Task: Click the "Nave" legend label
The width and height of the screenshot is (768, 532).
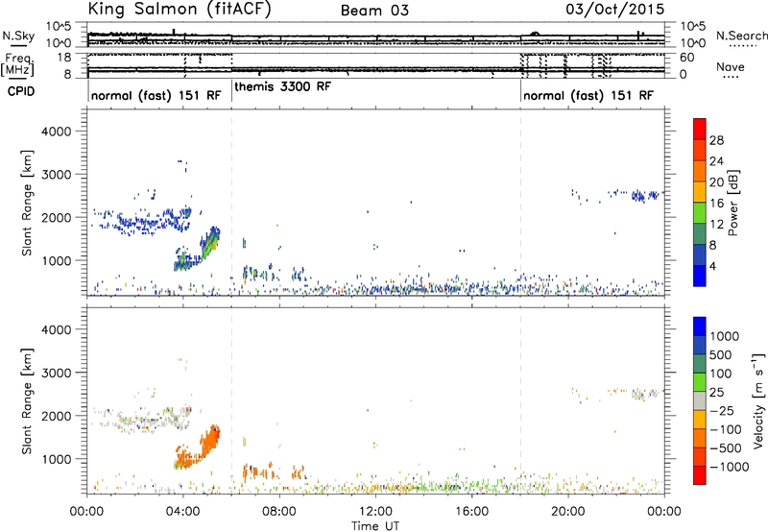Action: [x=730, y=67]
